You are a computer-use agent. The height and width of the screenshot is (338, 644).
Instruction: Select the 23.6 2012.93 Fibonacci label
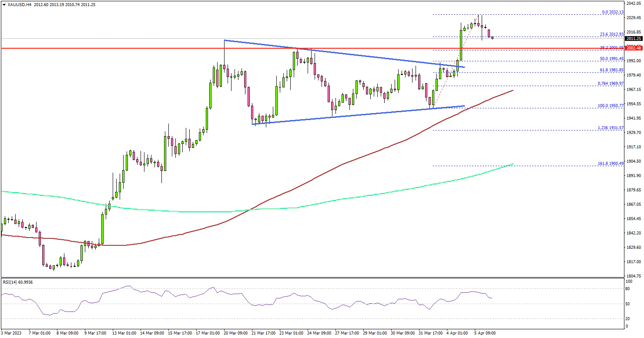[612, 34]
